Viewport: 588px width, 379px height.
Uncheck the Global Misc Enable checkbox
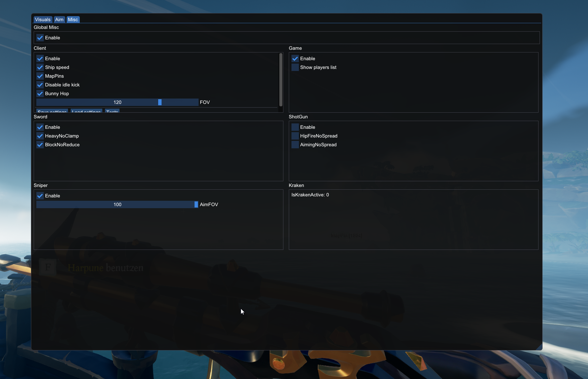40,38
